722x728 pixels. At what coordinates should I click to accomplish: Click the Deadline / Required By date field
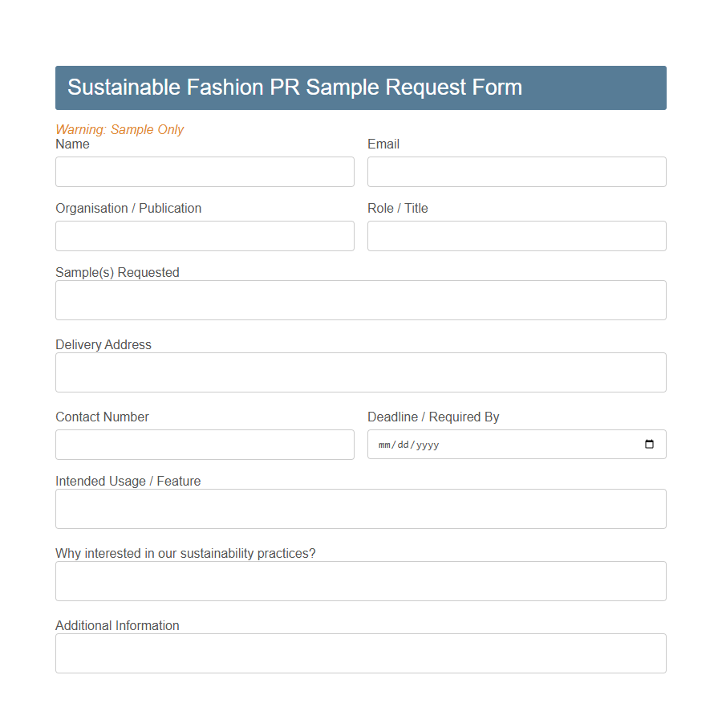click(x=497, y=444)
